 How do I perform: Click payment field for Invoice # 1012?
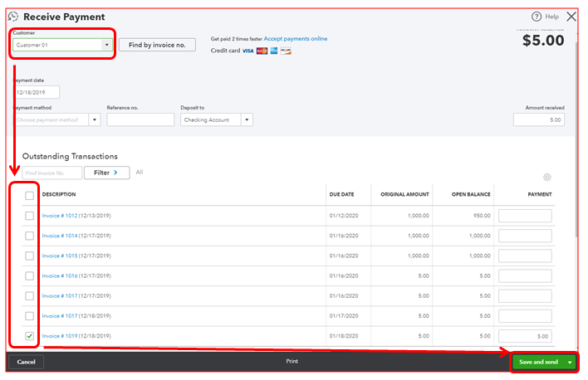[525, 216]
